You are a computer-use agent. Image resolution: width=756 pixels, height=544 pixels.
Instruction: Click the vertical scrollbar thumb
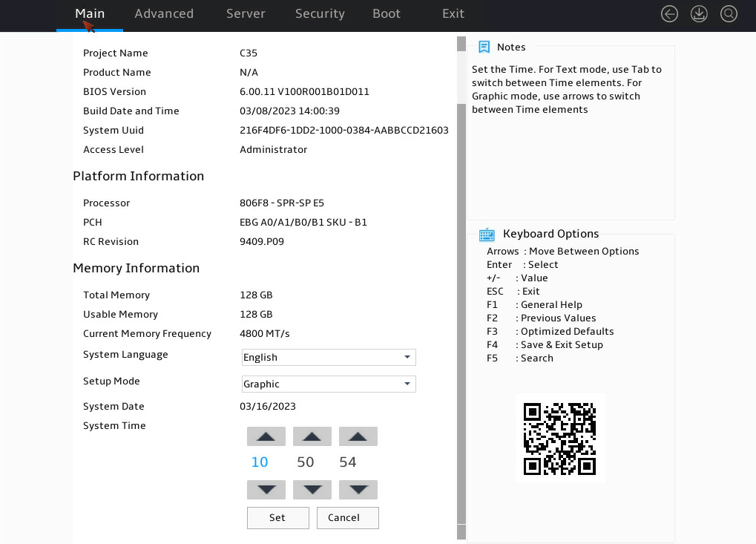click(x=461, y=313)
